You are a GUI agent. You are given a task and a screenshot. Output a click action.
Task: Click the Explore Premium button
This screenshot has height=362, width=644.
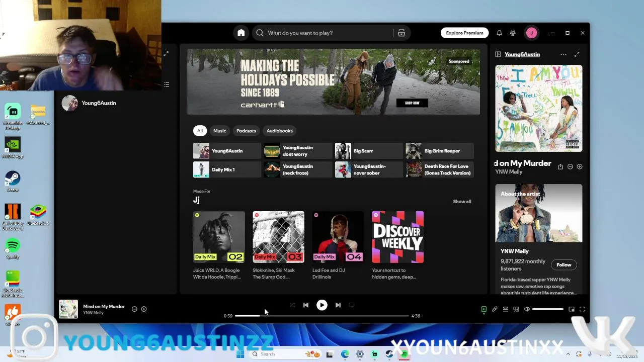coord(464,33)
